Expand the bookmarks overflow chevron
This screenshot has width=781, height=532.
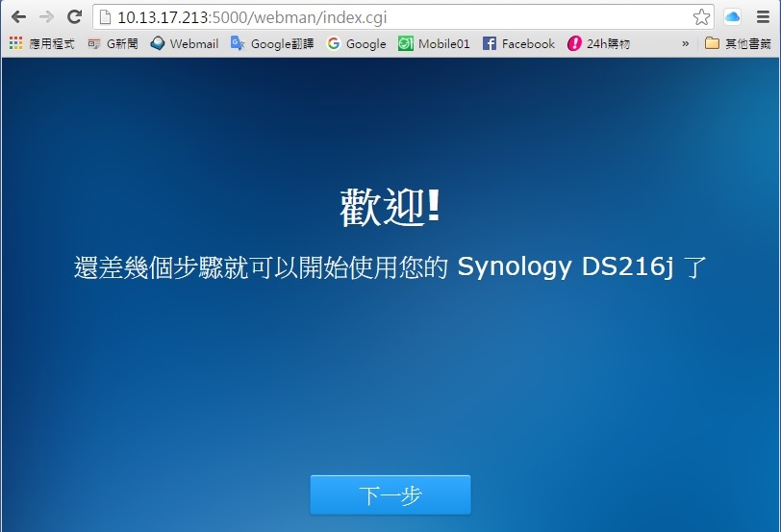(x=686, y=44)
